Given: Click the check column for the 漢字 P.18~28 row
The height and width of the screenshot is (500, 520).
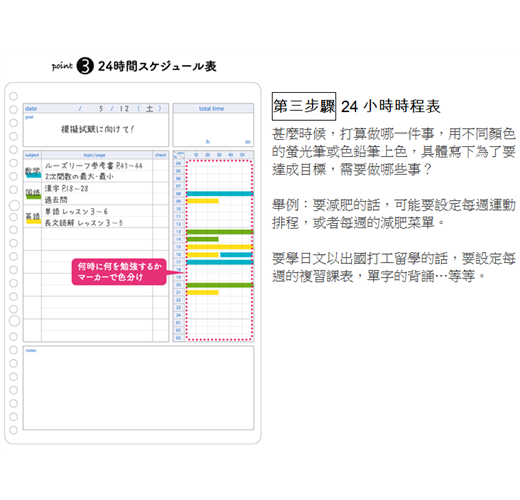Looking at the screenshot, I should pyautogui.click(x=161, y=188).
